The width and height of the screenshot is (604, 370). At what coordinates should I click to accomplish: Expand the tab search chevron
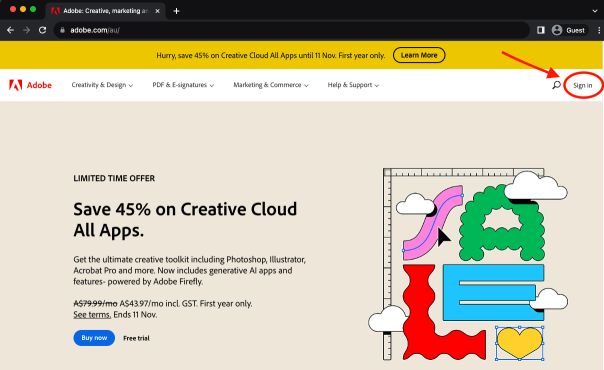[595, 11]
